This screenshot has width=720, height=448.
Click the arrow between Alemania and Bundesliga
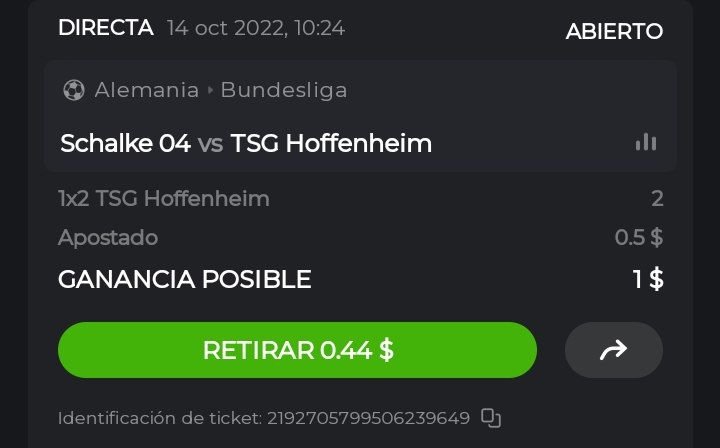click(x=210, y=90)
